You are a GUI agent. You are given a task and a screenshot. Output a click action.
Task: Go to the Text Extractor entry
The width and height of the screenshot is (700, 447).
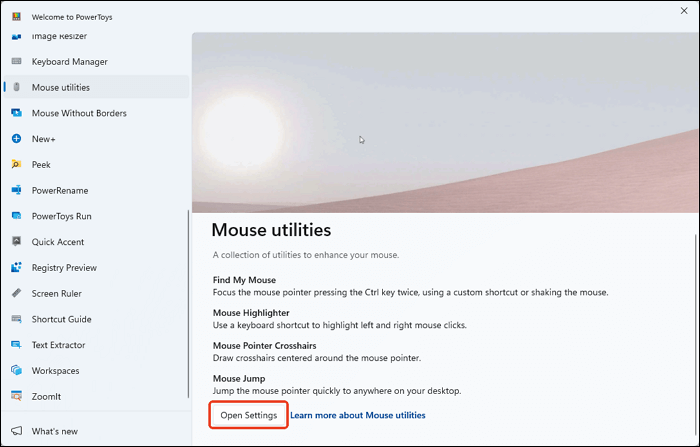(x=96, y=345)
